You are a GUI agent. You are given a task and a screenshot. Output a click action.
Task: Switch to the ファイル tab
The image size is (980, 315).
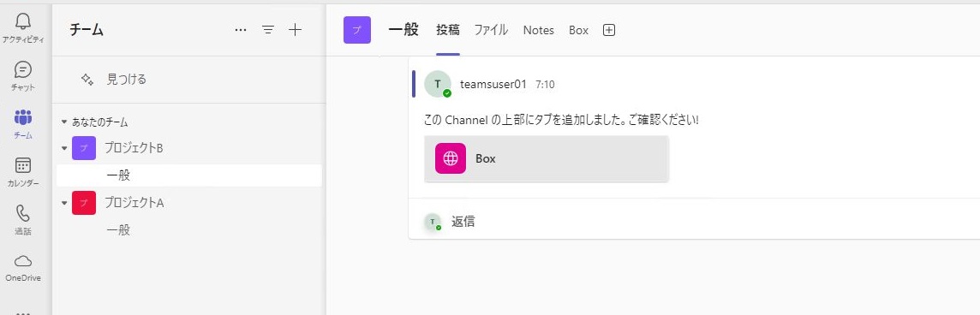[x=491, y=30]
